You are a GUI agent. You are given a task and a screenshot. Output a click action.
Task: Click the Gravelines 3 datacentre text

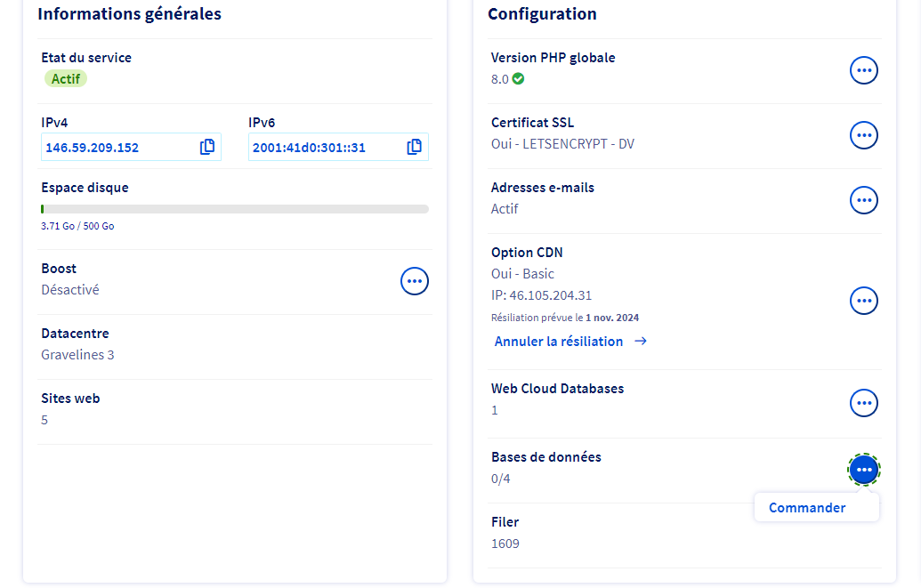coord(77,355)
